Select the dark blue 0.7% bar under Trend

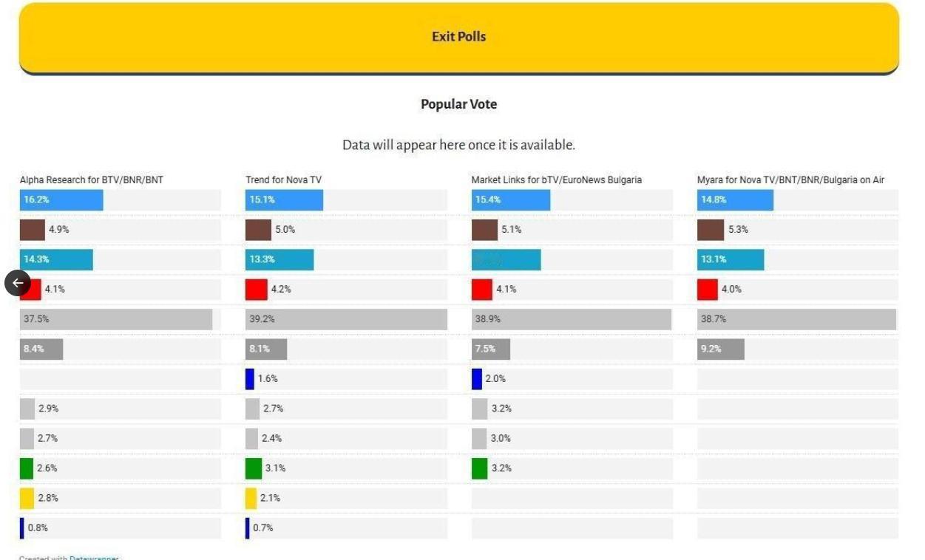tap(248, 527)
